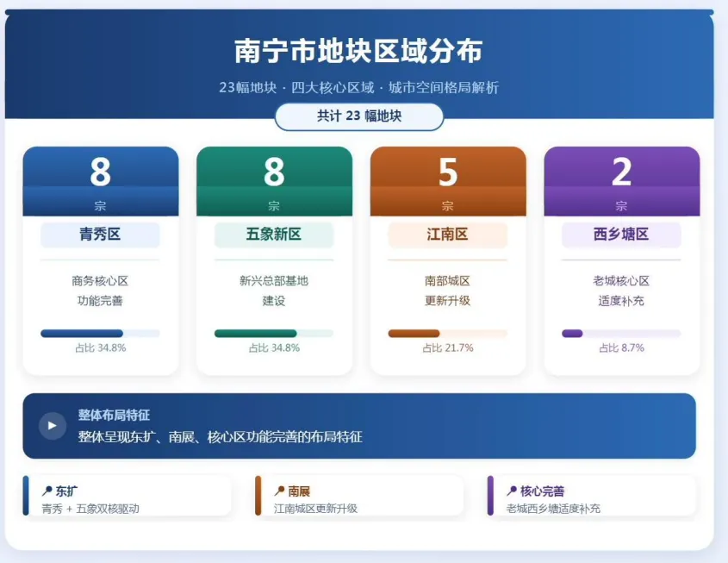Click the 西乡塘区 purple progress bar
Screen dimensions: 728x563
point(621,334)
